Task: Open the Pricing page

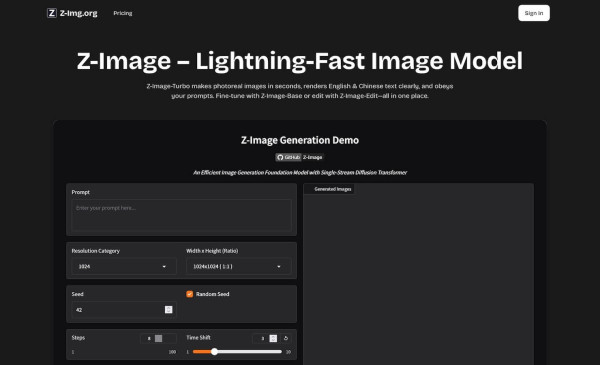Action: (x=122, y=13)
